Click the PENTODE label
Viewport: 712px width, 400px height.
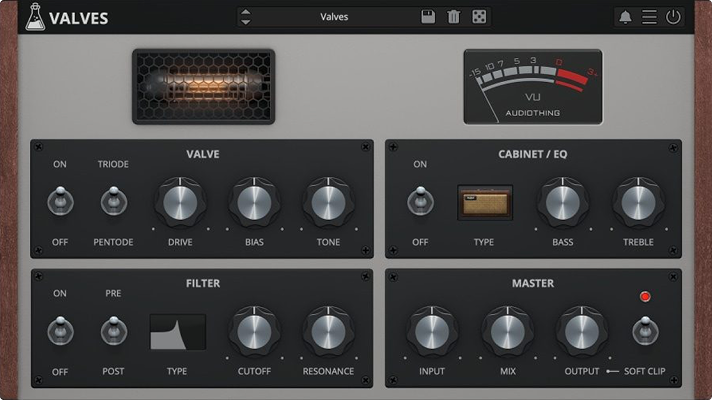click(x=113, y=242)
